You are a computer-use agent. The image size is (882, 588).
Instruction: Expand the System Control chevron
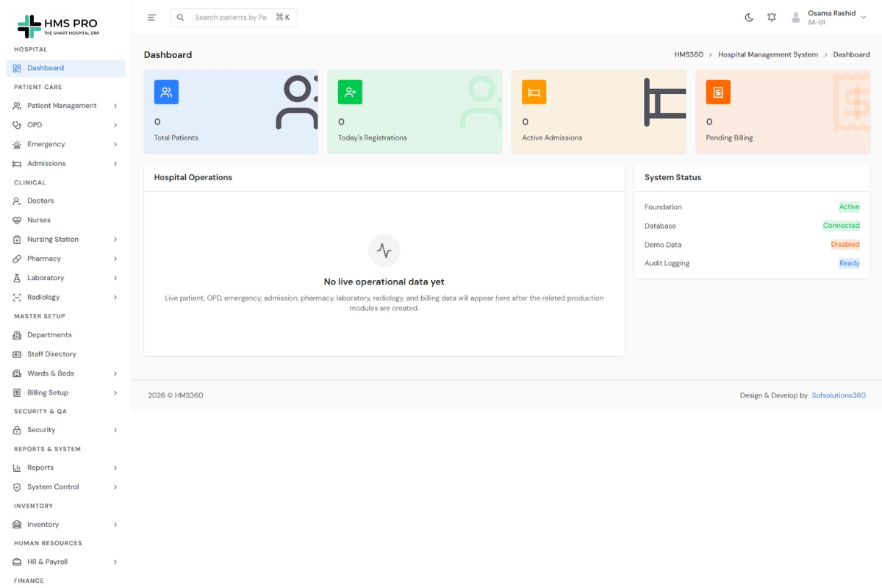click(x=115, y=487)
